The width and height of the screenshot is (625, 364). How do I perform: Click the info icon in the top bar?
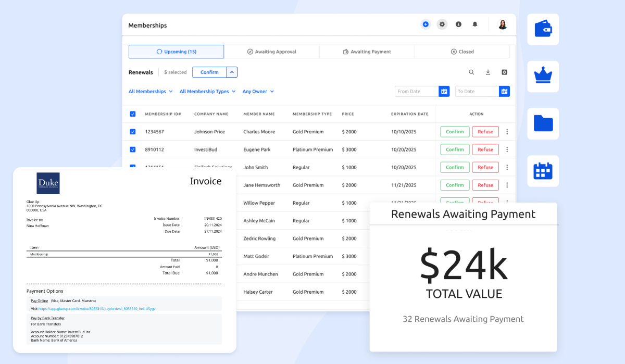(x=458, y=24)
